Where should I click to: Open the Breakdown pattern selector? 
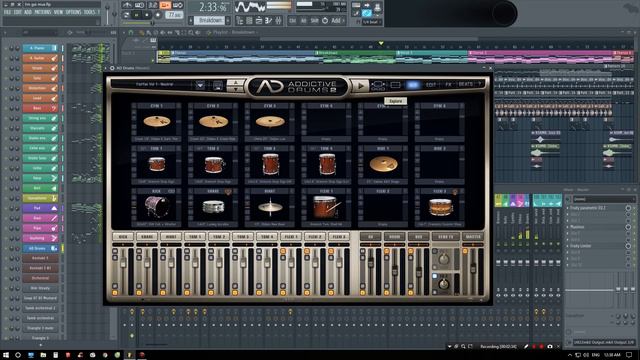(x=209, y=20)
